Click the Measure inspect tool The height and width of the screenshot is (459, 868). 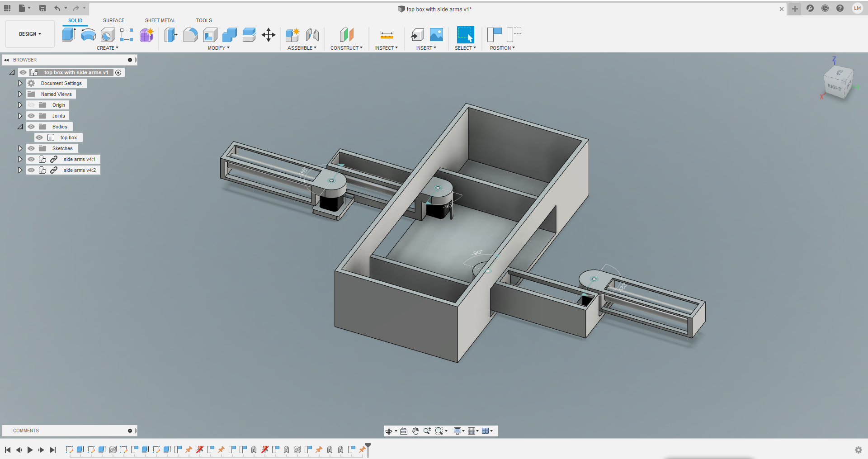387,35
